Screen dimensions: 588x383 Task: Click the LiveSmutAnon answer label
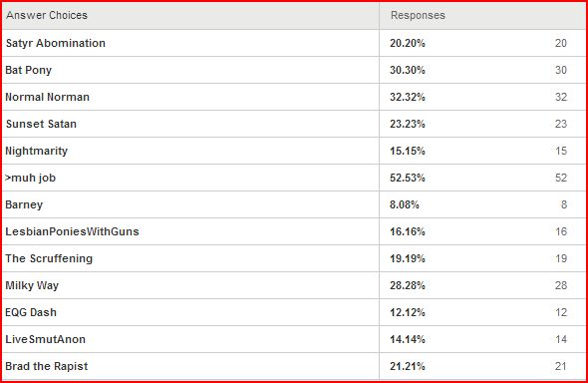(46, 339)
